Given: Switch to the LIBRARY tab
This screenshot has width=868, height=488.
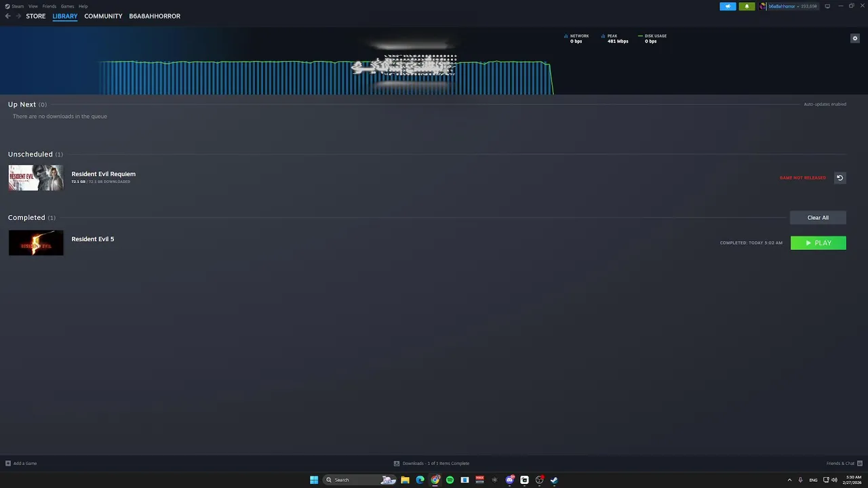Looking at the screenshot, I should tap(65, 16).
